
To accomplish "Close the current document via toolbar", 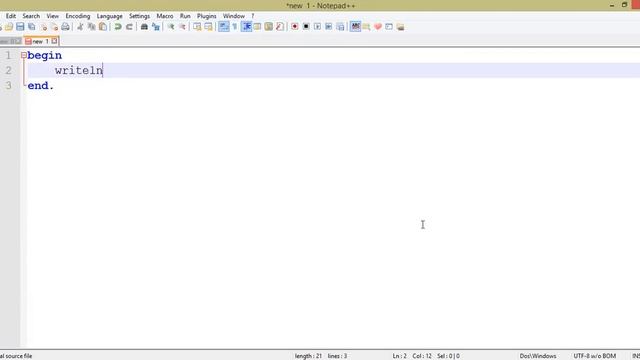I will (x=43, y=27).
